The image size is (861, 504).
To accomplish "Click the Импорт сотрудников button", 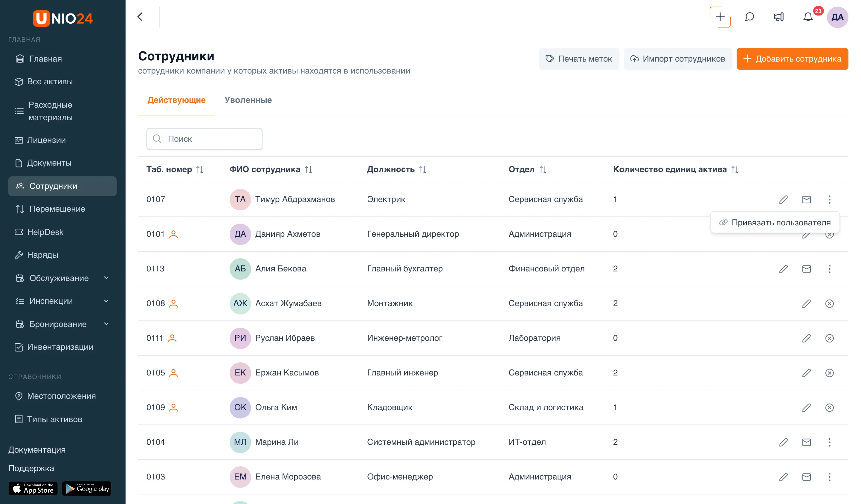I will click(677, 59).
